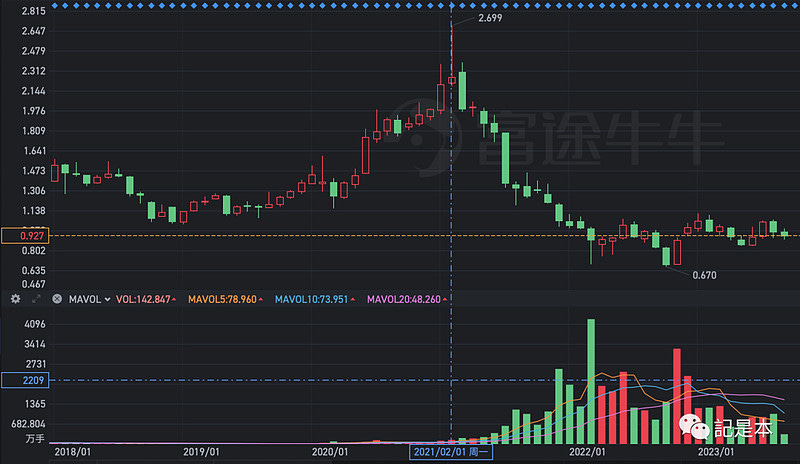Click the 4096 volume axis label

coord(35,324)
